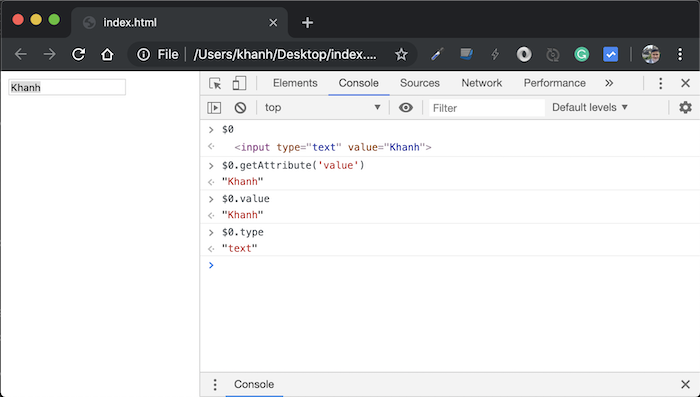Open the drawer three-dot menu
This screenshot has width=700, height=397.
[215, 384]
